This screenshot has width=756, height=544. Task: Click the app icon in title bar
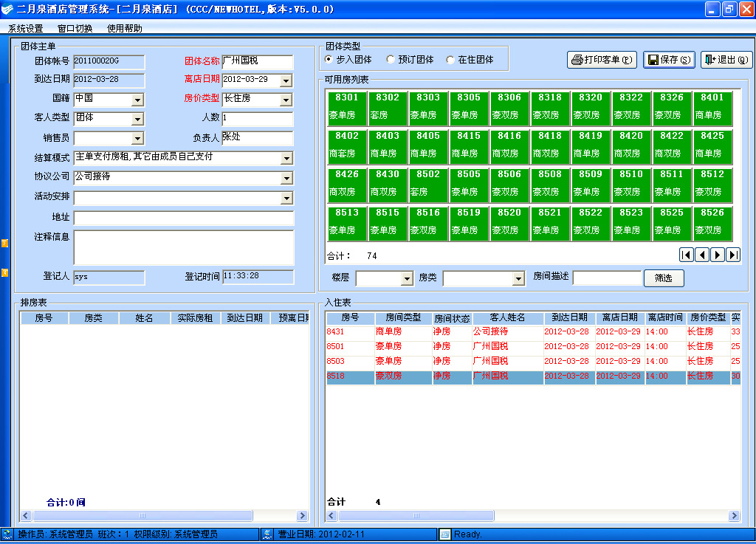7,9
